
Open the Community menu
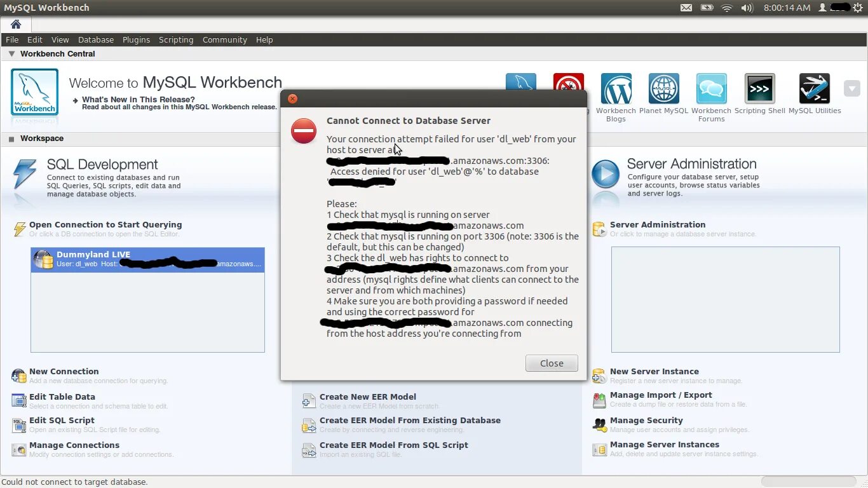pyautogui.click(x=224, y=39)
